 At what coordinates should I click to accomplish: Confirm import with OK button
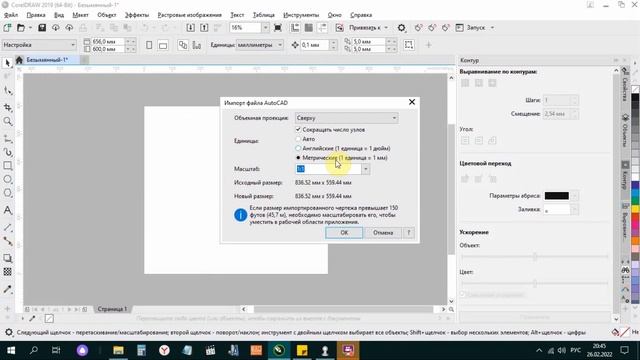(x=344, y=233)
